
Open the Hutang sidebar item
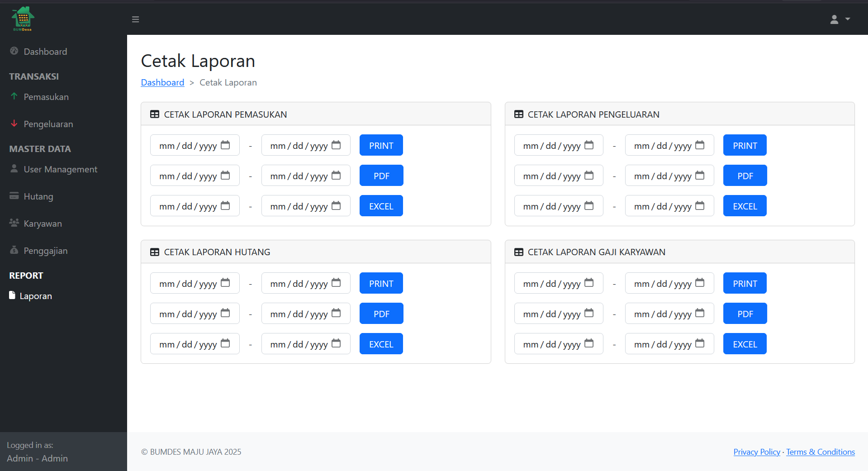coord(31,196)
